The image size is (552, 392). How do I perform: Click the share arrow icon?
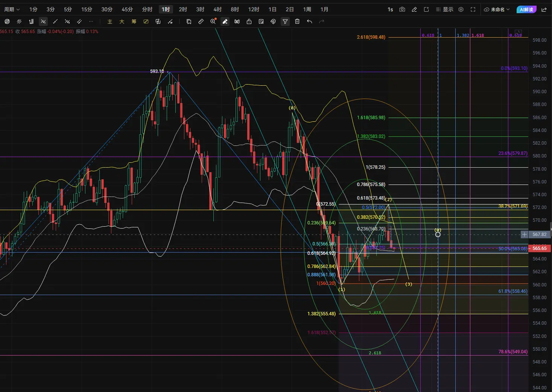tap(544, 9)
